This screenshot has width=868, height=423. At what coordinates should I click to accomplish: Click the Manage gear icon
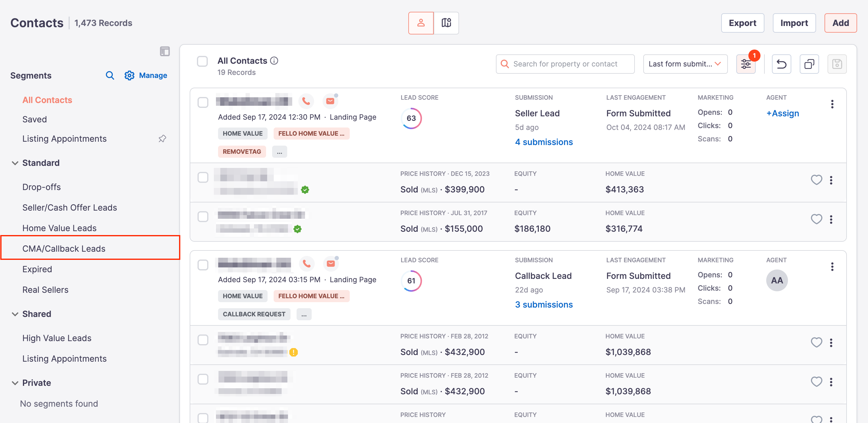[x=129, y=75]
